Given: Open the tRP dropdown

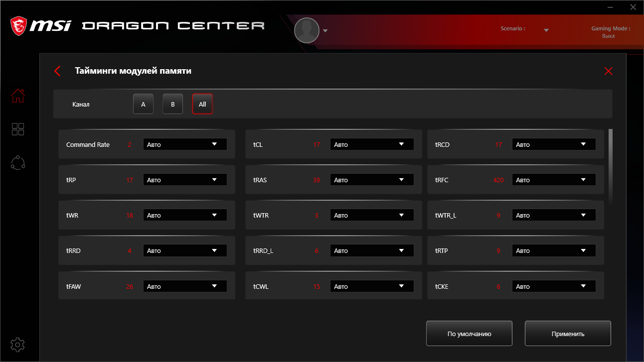Looking at the screenshot, I should pos(185,180).
